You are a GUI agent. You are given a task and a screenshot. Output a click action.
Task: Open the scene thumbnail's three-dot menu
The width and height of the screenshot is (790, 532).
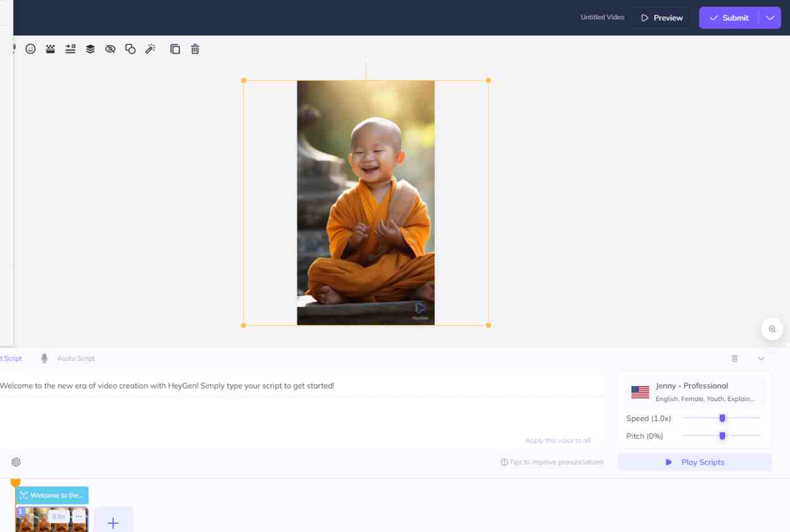(79, 516)
